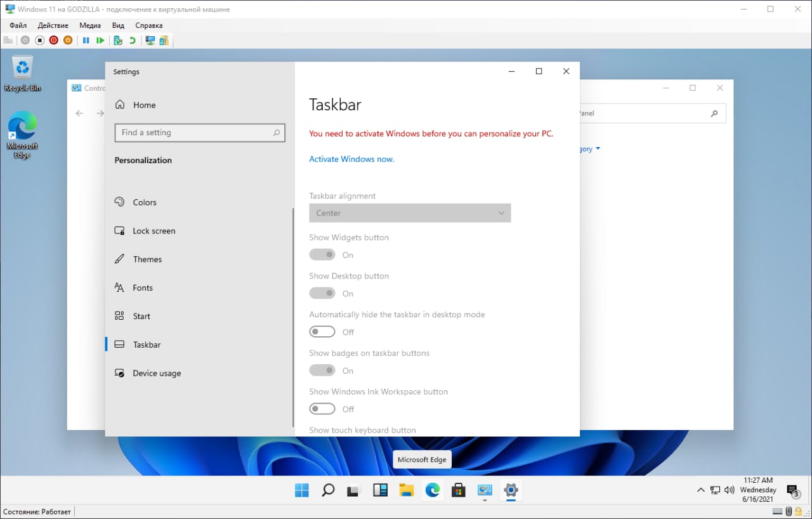Screen dimensions: 812x519
Task: Open Microsoft Store from the taskbar
Action: pyautogui.click(x=459, y=490)
